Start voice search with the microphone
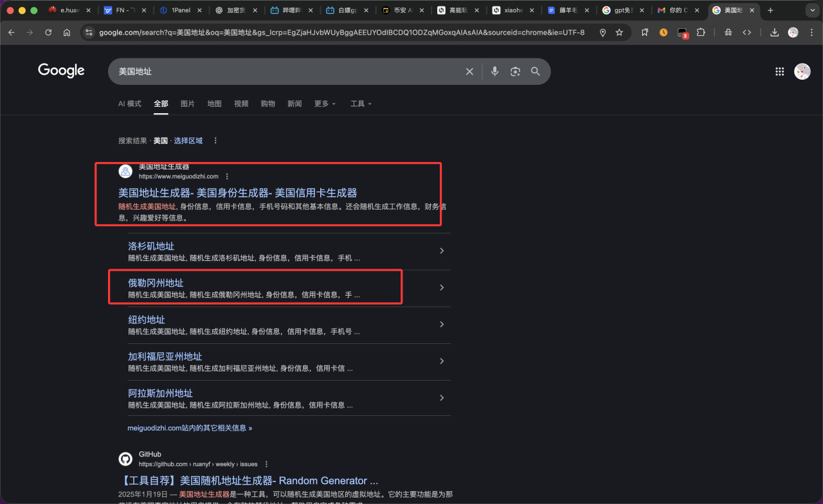The image size is (823, 504). (x=494, y=71)
